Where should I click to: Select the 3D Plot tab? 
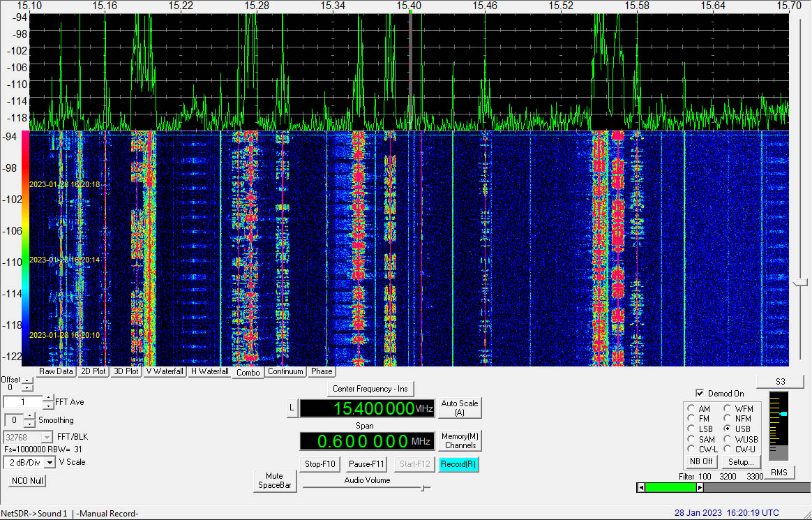point(126,371)
